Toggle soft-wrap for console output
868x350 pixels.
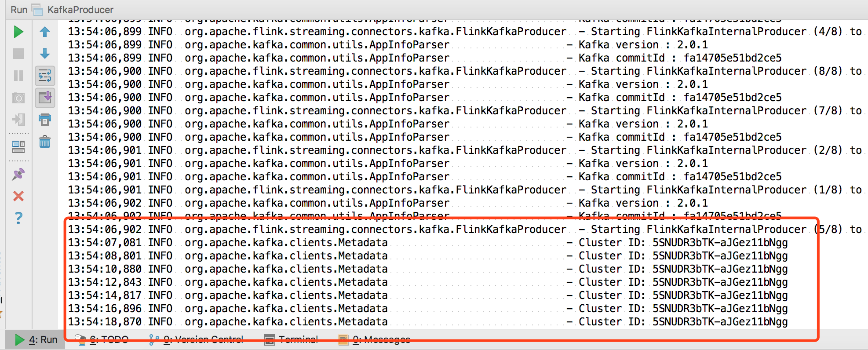(45, 76)
